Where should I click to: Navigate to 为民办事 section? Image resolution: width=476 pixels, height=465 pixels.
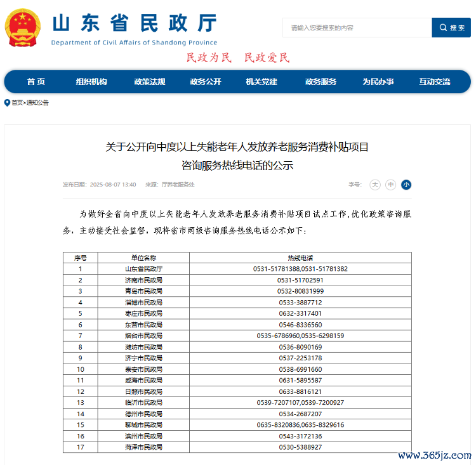pyautogui.click(x=378, y=82)
